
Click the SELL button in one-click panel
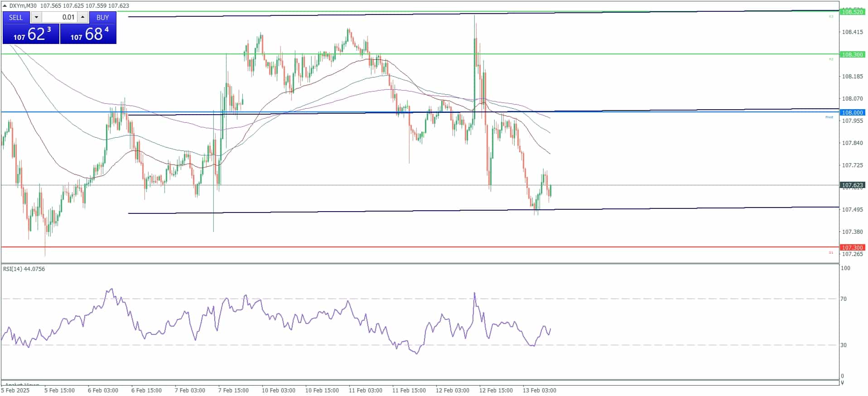pyautogui.click(x=16, y=17)
